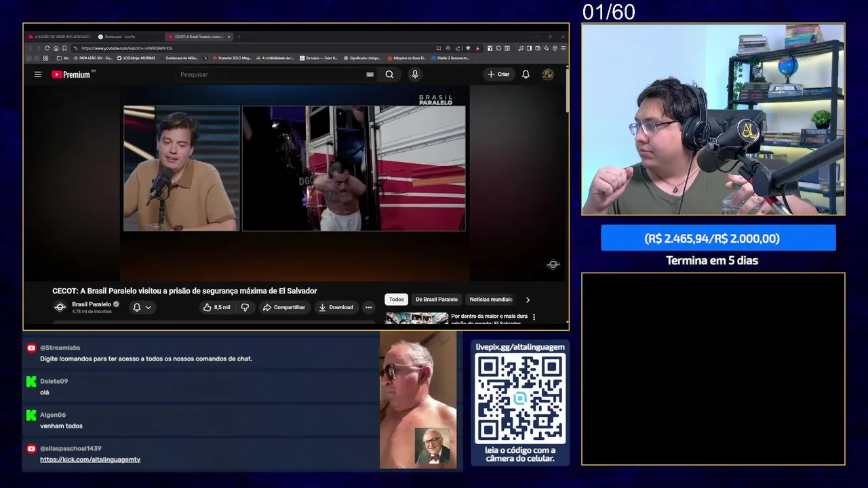Viewport: 868px width, 488px height.
Task: Open the apps grid icon in bookmarks bar
Action: coord(45,58)
